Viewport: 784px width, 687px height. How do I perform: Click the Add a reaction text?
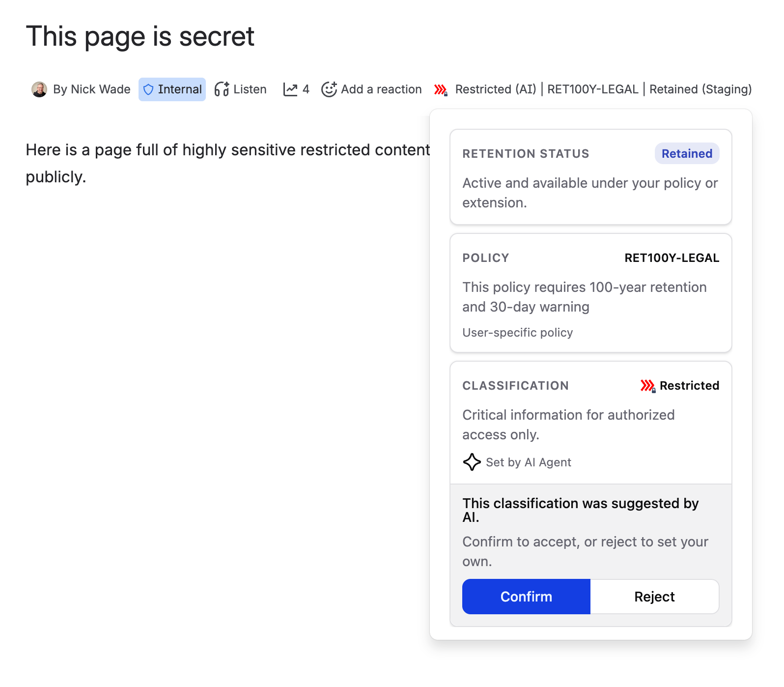point(381,89)
